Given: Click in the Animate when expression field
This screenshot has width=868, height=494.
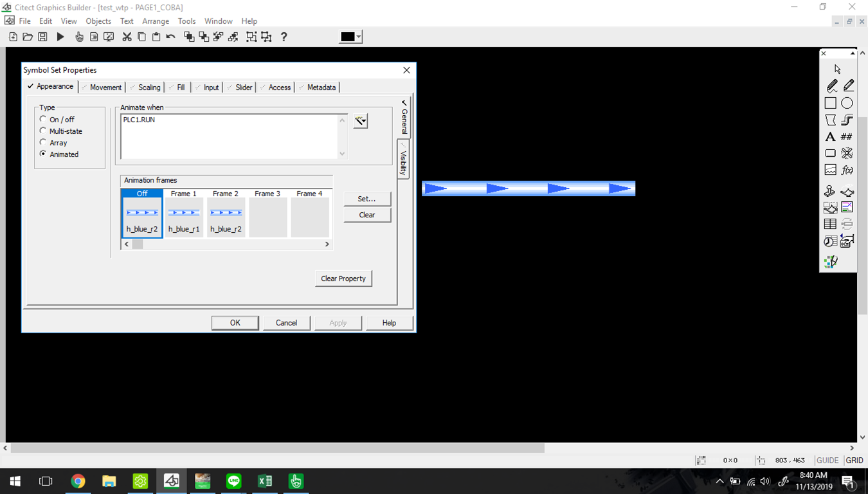Looking at the screenshot, I should 230,136.
